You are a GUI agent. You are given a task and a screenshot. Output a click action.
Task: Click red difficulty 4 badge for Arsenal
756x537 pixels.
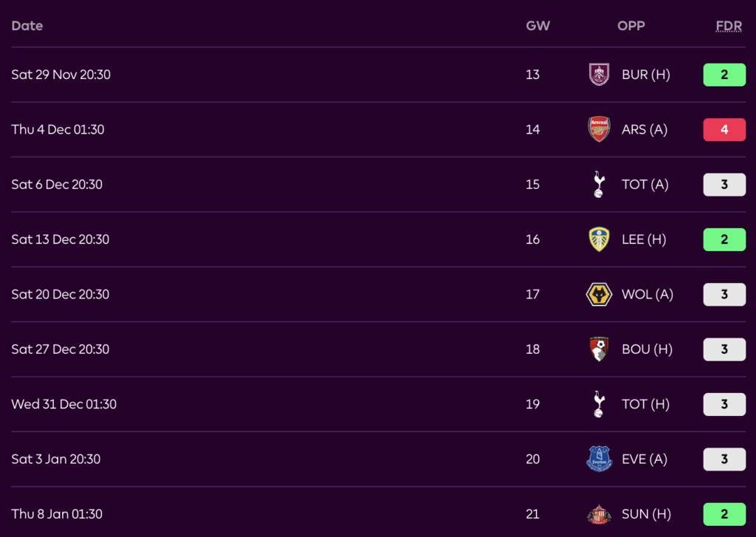(x=724, y=129)
